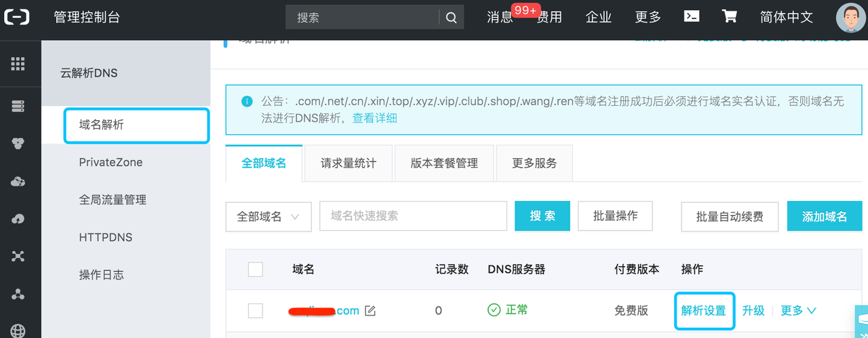
Task: Expand the 全部域名 filter dropdown
Action: (x=269, y=217)
